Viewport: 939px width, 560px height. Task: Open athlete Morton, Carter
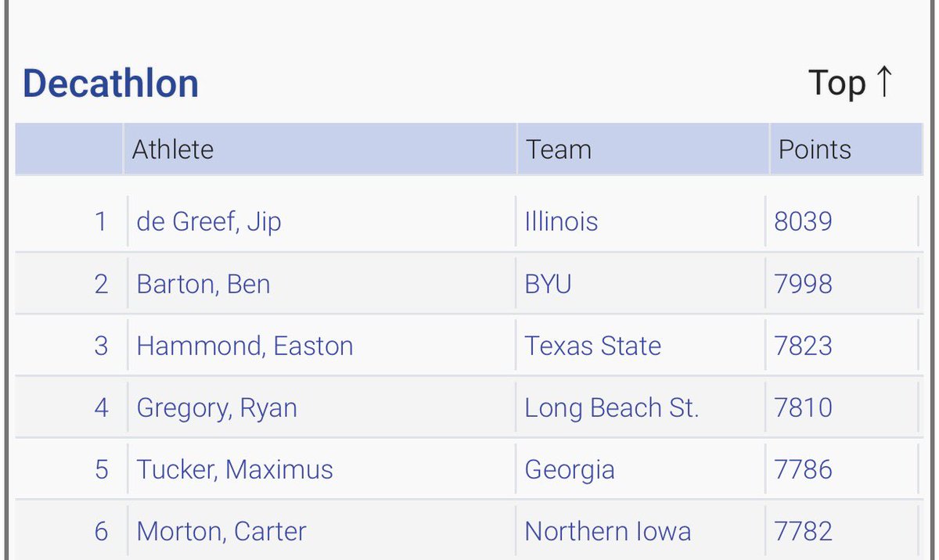(x=221, y=532)
